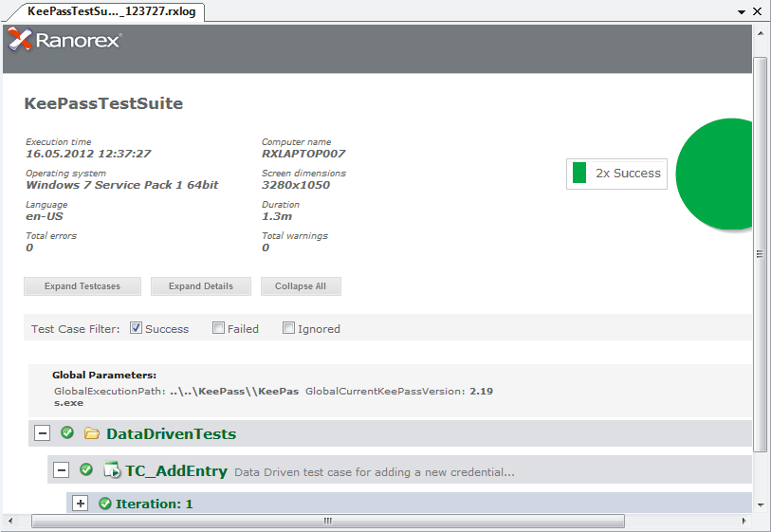Click the DataDrivenTests folder icon
Viewport: 771px width, 532px height.
point(91,433)
